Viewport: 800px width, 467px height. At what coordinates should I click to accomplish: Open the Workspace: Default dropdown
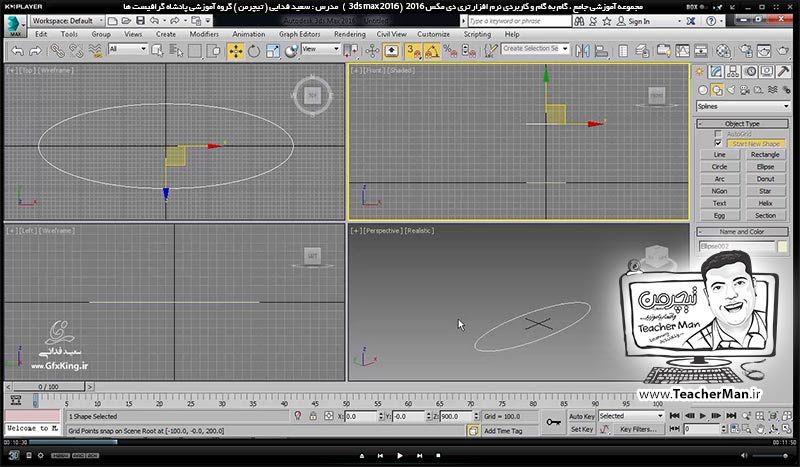tap(67, 21)
